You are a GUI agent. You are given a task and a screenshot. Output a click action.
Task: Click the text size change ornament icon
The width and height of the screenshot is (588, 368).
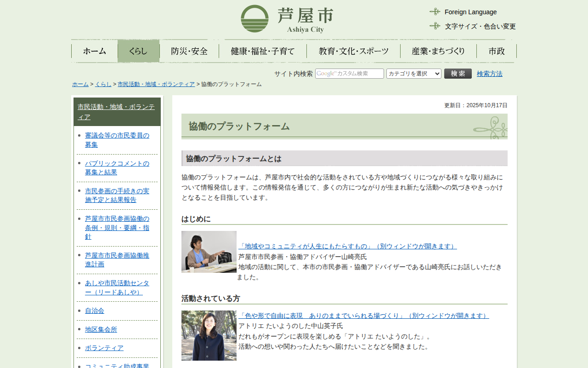pos(435,26)
